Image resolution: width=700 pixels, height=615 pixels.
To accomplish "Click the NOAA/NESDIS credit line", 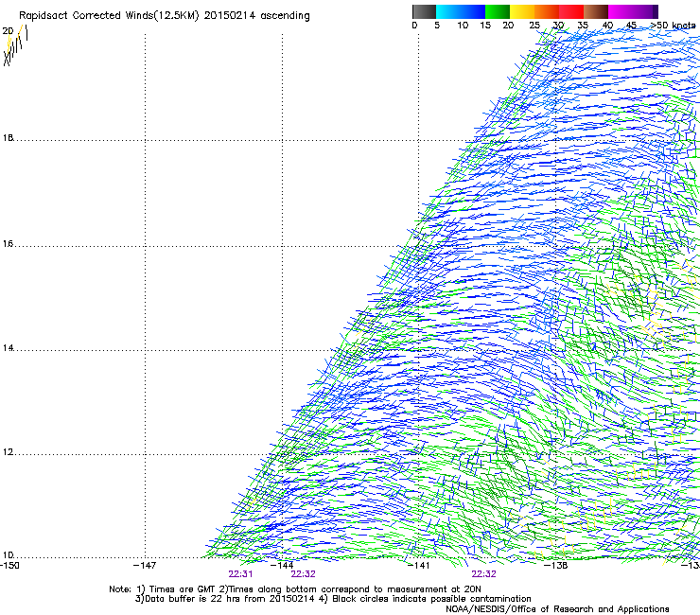I will point(557,609).
